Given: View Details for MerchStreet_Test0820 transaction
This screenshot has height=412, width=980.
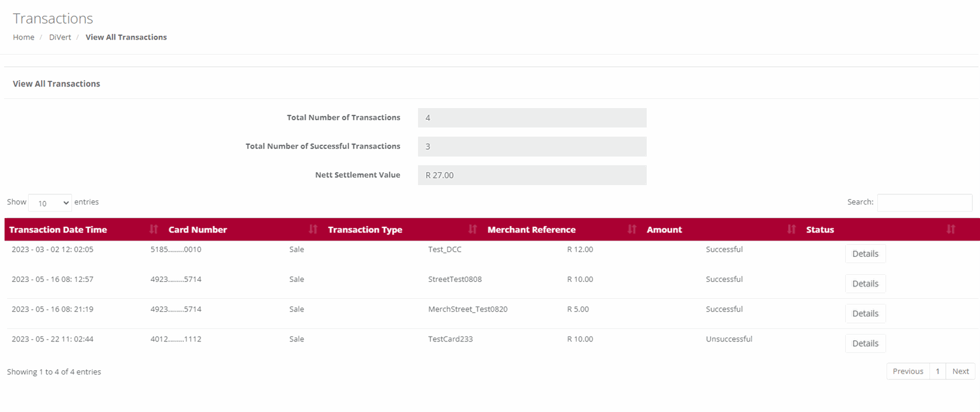Looking at the screenshot, I should click(x=865, y=314).
